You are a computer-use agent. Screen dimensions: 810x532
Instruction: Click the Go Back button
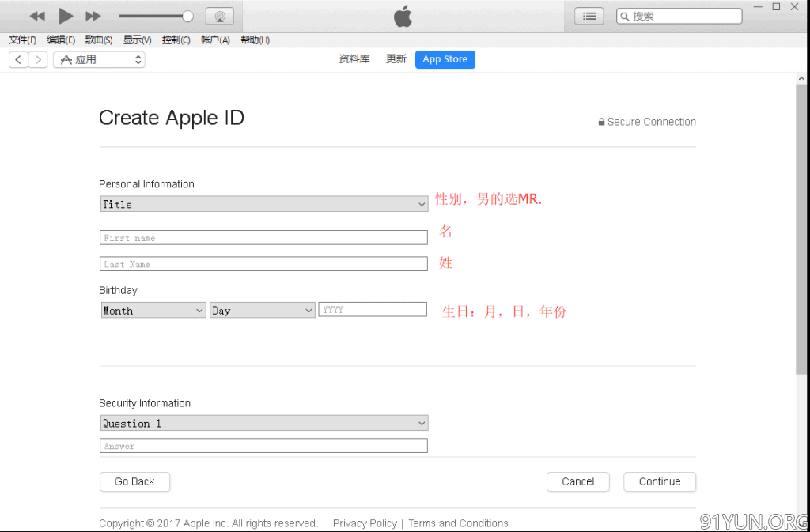coord(134,481)
